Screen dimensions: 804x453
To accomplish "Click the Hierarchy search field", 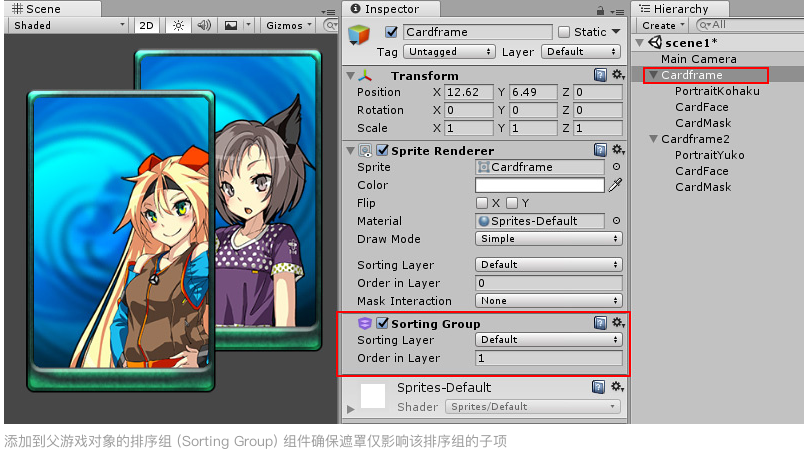I will (x=751, y=25).
